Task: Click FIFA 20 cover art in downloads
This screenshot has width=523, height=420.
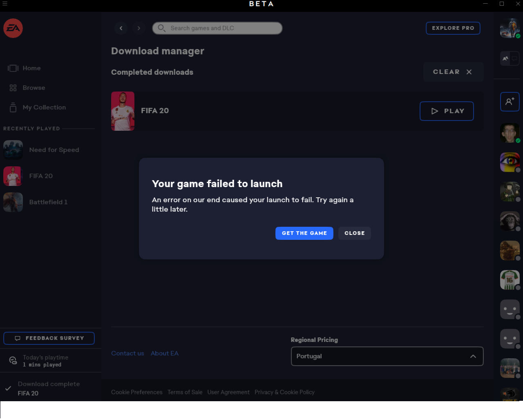Action: (x=123, y=111)
